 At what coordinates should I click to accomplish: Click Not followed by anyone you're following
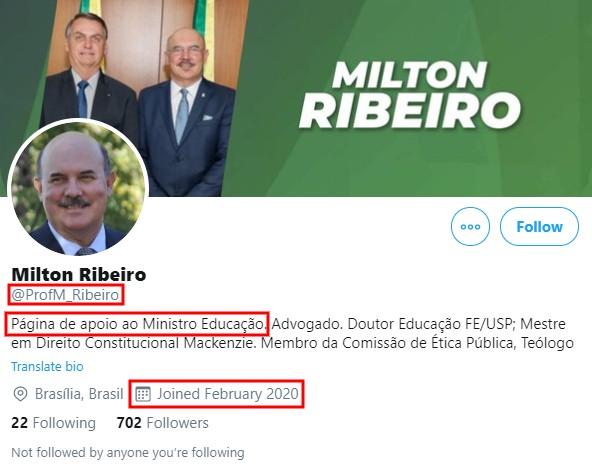[128, 452]
